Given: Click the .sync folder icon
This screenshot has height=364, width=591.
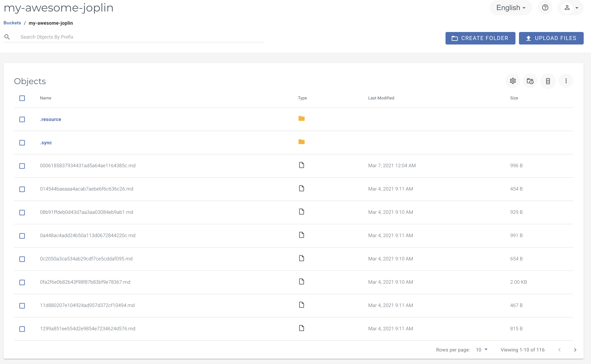Looking at the screenshot, I should tap(301, 142).
